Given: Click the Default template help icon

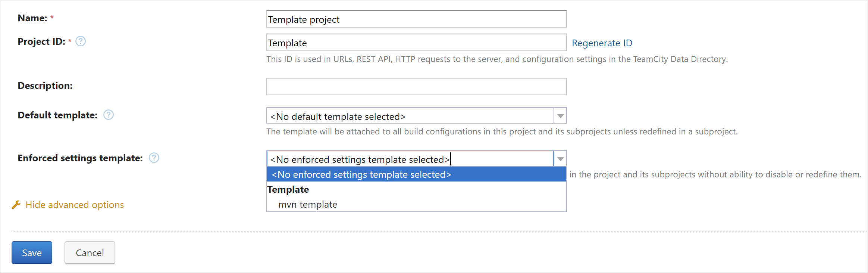Looking at the screenshot, I should [108, 115].
